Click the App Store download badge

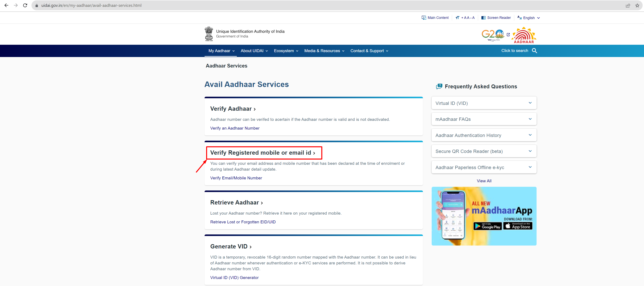coord(518,226)
